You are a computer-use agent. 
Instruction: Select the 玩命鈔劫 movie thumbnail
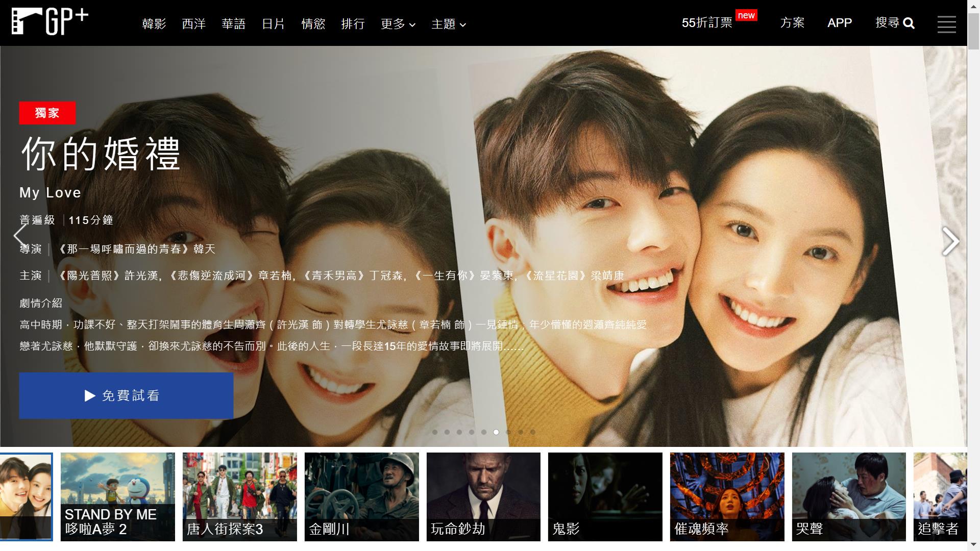click(x=483, y=496)
